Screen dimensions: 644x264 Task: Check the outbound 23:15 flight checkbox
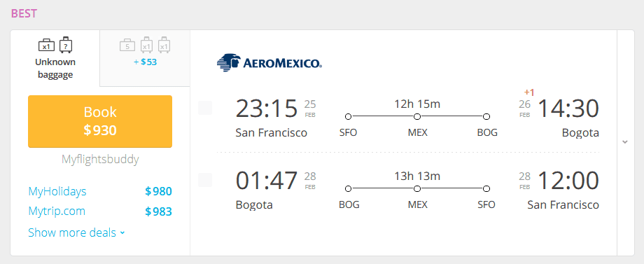coord(205,108)
